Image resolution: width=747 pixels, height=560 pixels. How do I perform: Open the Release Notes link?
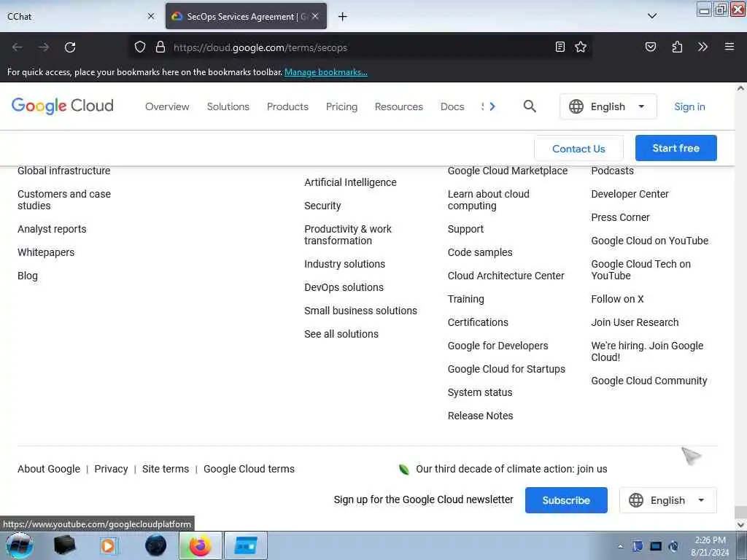[480, 416]
